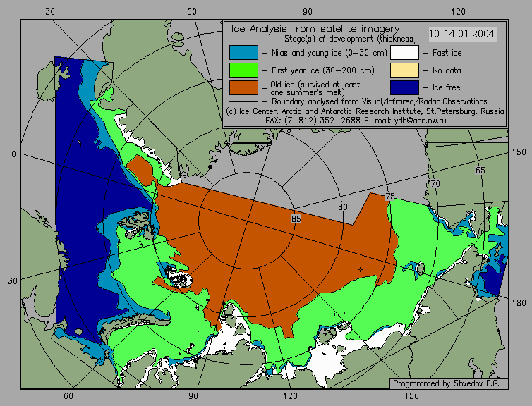Click the 150 longitude label below the map
The width and height of the screenshot is (532, 406).
click(x=411, y=395)
